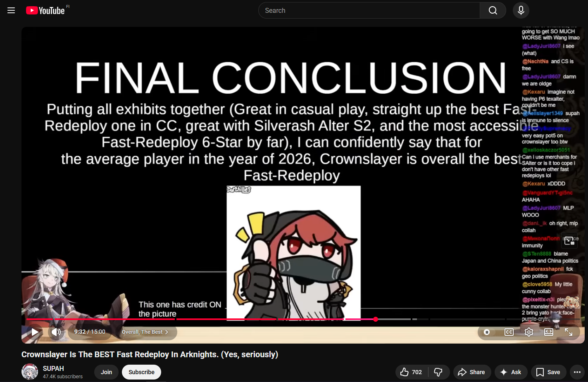Image resolution: width=588 pixels, height=382 pixels.
Task: Open SUPAH channel avatar
Action: coord(30,372)
